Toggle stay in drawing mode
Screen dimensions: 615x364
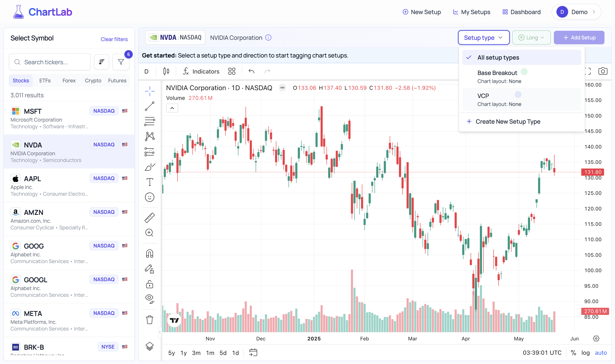coord(149,269)
